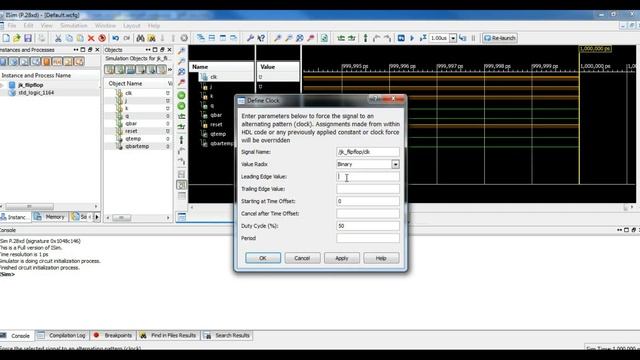Click the Run All play icon
The width and height of the screenshot is (640, 360).
point(412,38)
